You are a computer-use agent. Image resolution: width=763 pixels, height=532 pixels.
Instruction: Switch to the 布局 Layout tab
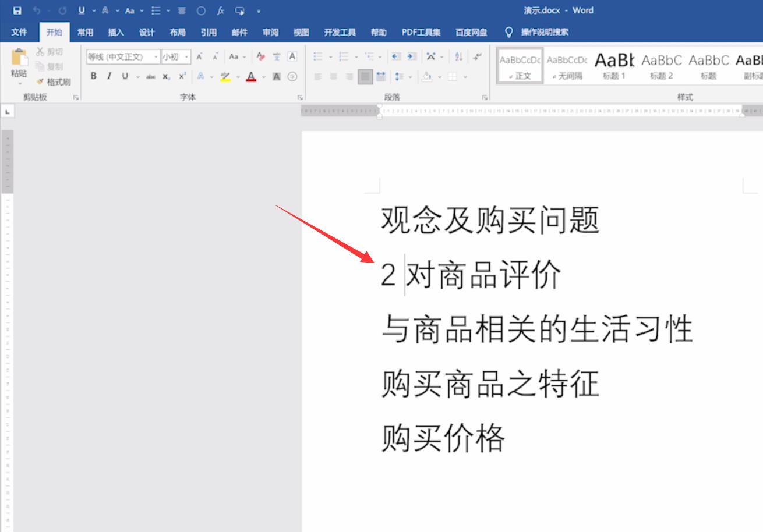[x=178, y=33]
